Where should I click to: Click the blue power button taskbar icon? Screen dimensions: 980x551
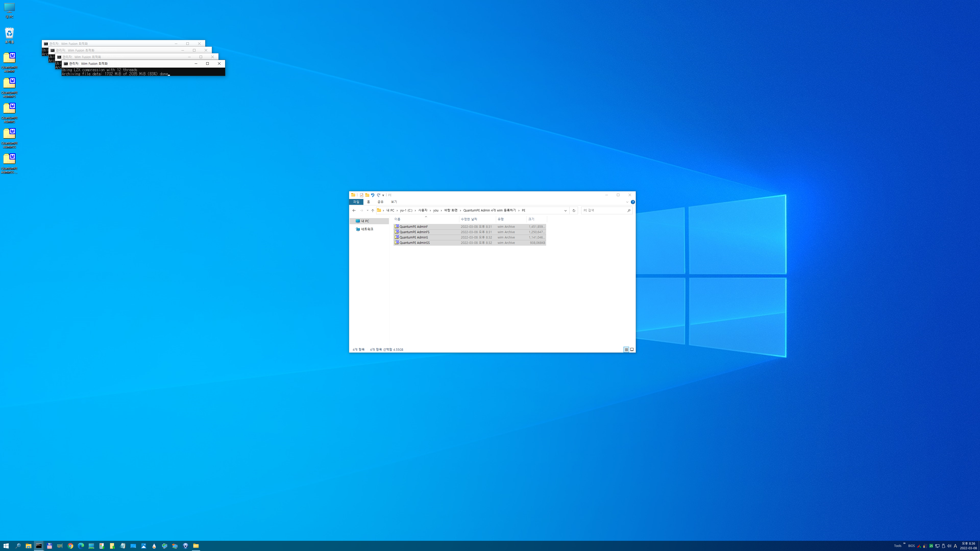(185, 546)
